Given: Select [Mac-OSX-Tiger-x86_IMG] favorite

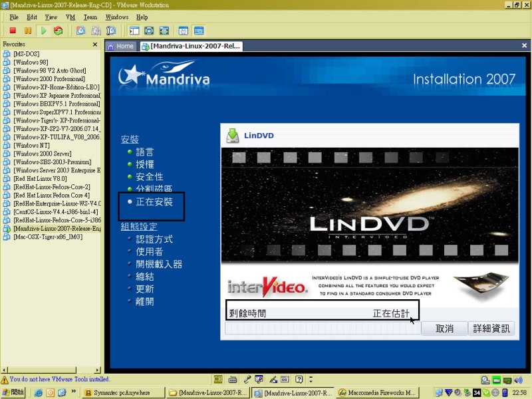Looking at the screenshot, I should [48, 237].
